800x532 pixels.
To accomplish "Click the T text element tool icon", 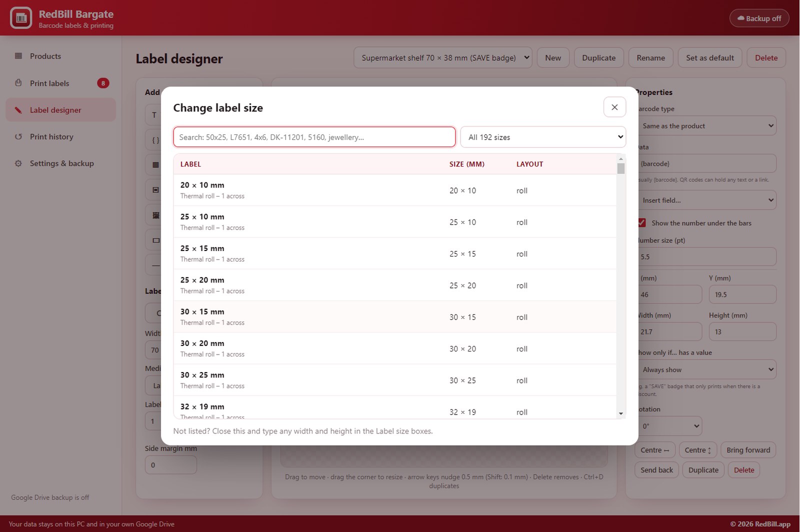I will pos(154,115).
